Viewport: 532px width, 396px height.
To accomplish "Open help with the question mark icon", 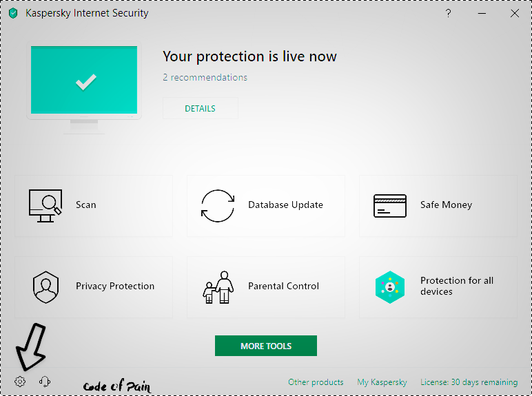I will [448, 13].
